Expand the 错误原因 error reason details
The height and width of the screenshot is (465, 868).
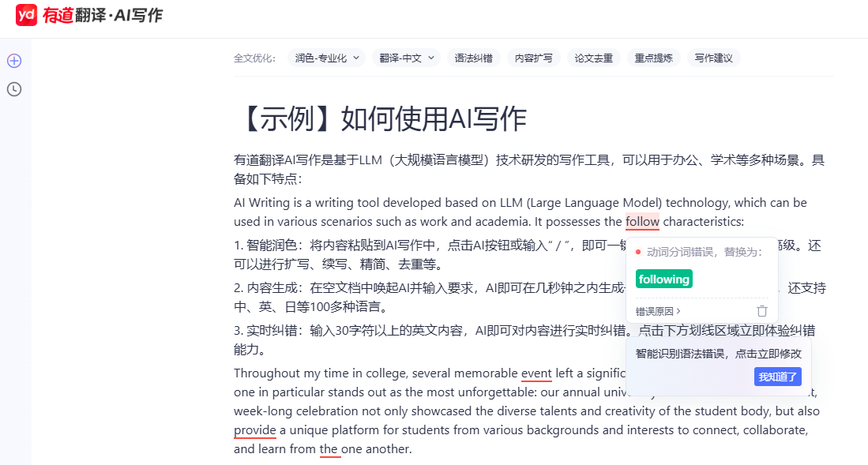pyautogui.click(x=656, y=311)
